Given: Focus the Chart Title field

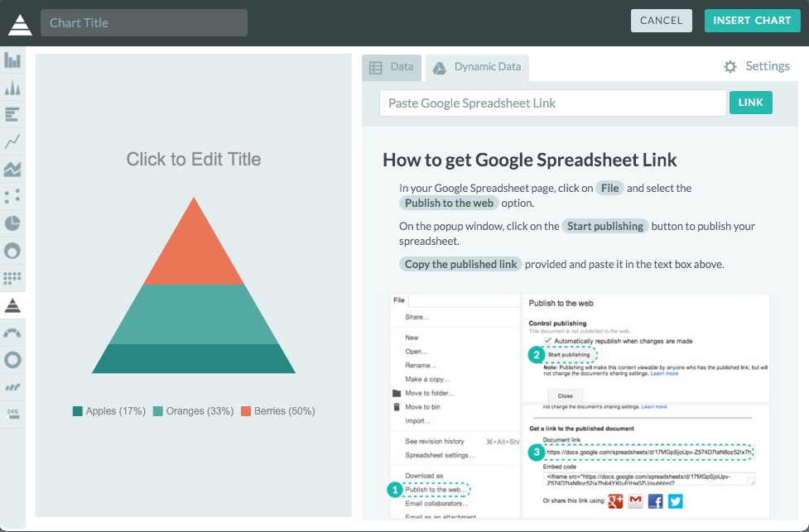Looking at the screenshot, I should click(144, 22).
